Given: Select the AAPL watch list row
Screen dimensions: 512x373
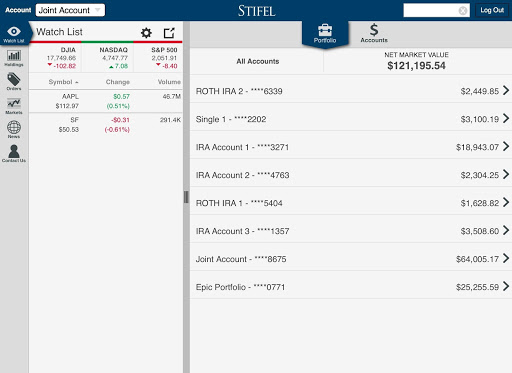Looking at the screenshot, I should 106,101.
